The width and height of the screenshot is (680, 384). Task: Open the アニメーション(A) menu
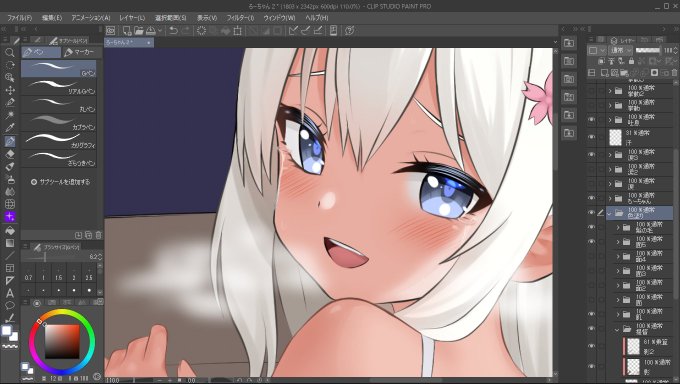pyautogui.click(x=91, y=18)
